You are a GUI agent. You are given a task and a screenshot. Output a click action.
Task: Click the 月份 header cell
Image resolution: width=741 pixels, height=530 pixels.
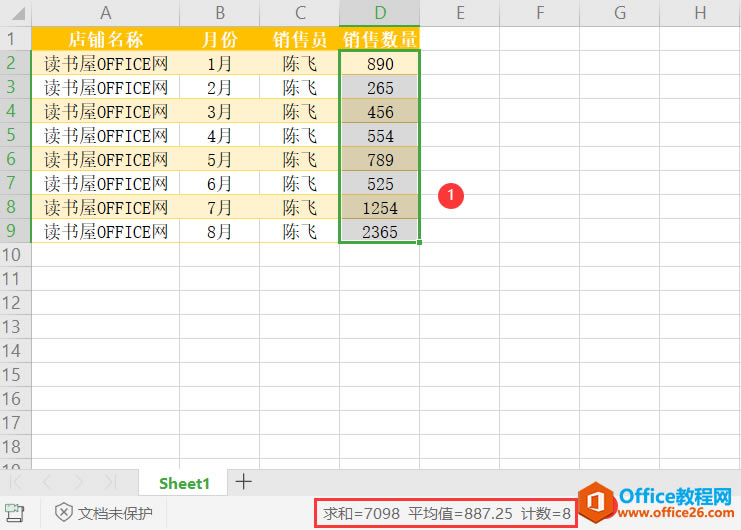click(x=219, y=39)
